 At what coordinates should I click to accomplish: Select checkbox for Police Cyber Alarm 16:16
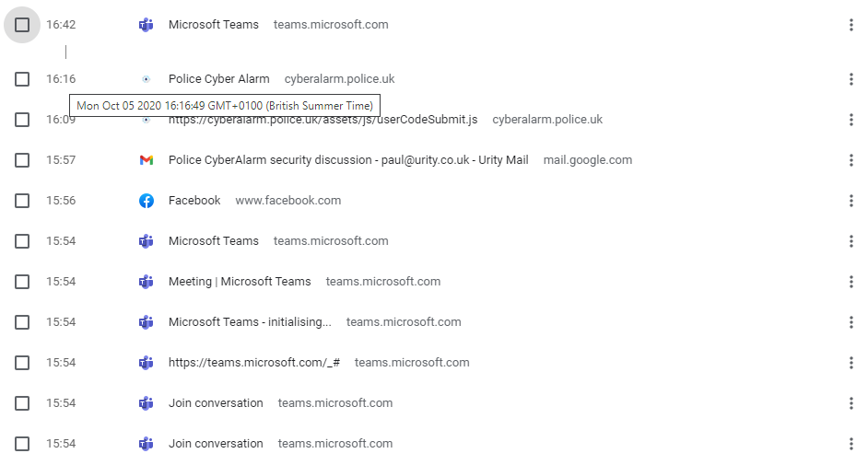[22, 79]
